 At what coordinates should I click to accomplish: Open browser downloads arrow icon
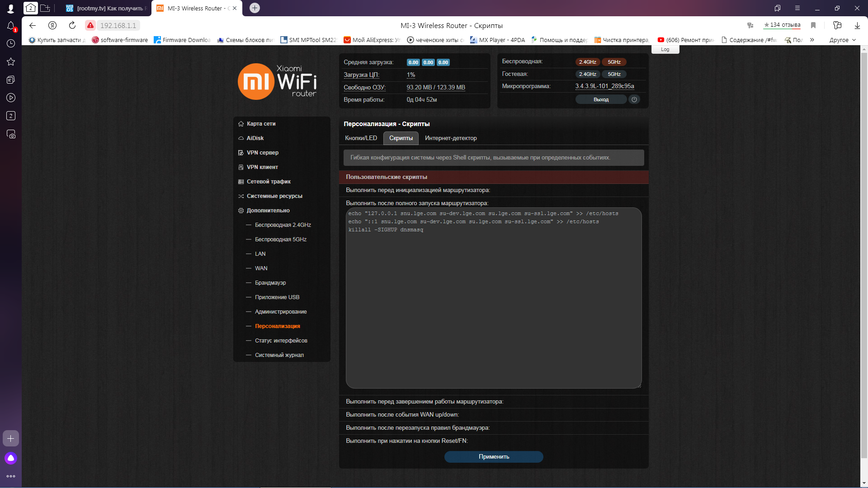pos(857,25)
